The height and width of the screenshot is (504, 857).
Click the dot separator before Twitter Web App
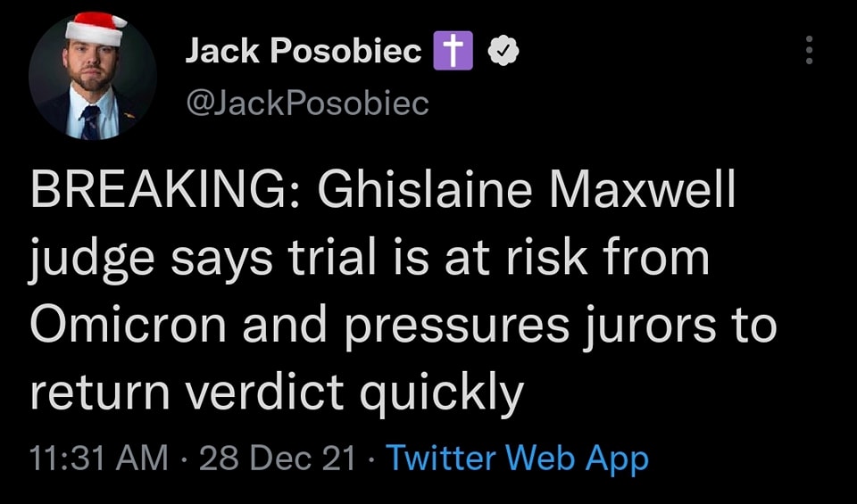tap(373, 459)
